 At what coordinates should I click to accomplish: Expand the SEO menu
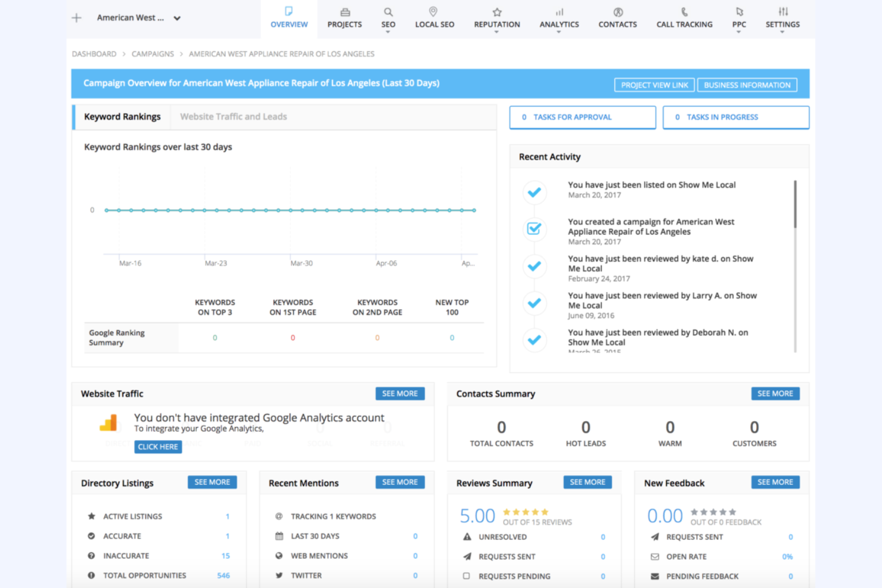coord(388,19)
